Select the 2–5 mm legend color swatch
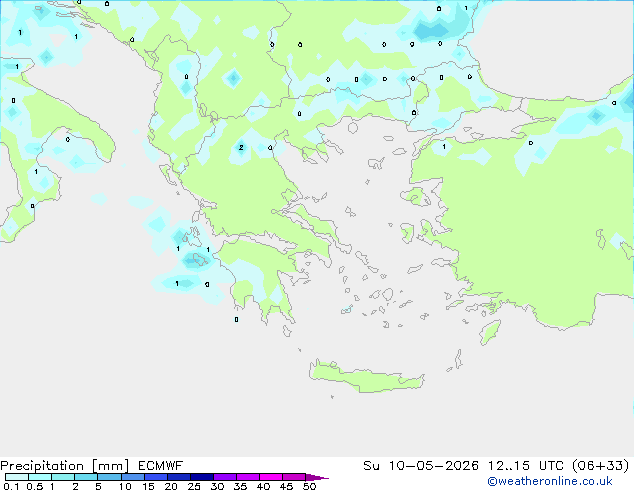634x490 pixels. point(86,477)
